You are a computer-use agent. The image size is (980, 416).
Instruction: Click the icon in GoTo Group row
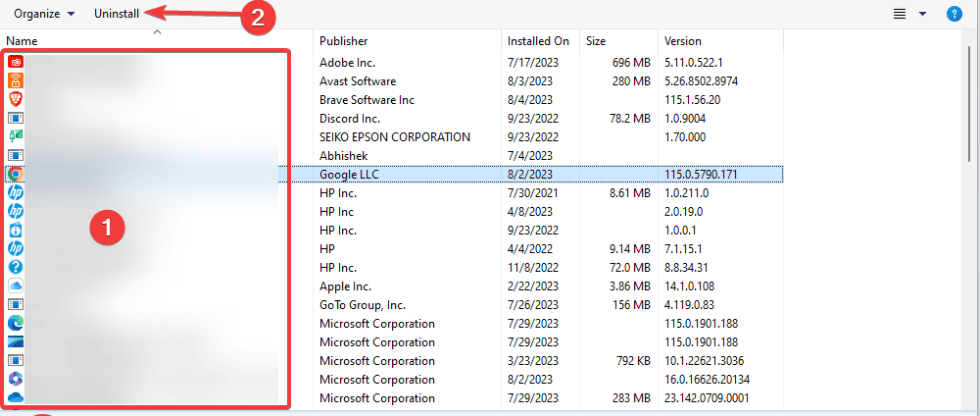tap(16, 305)
